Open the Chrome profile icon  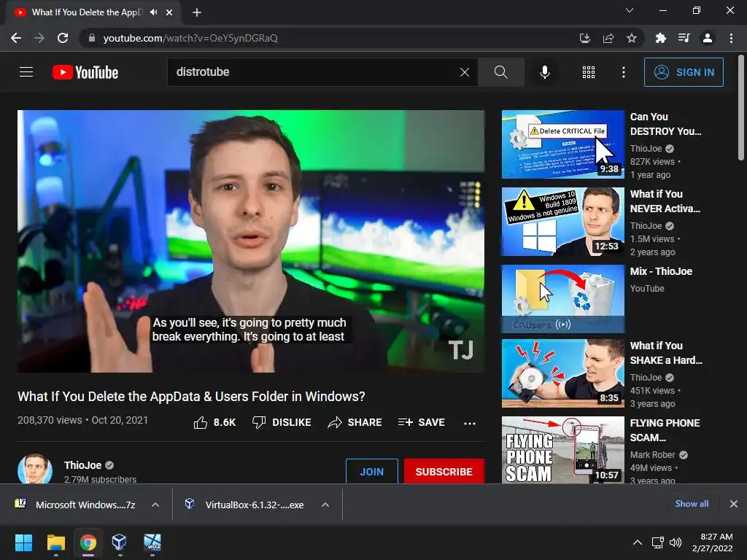coord(708,38)
